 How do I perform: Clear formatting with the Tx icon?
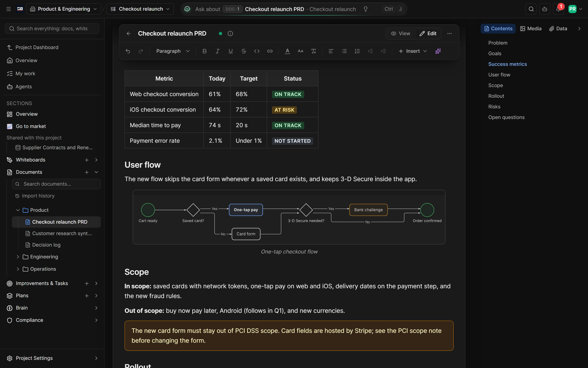(x=314, y=51)
